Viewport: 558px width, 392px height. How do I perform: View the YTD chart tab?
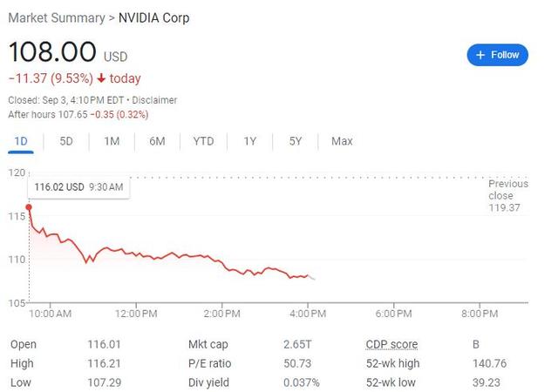[203, 141]
